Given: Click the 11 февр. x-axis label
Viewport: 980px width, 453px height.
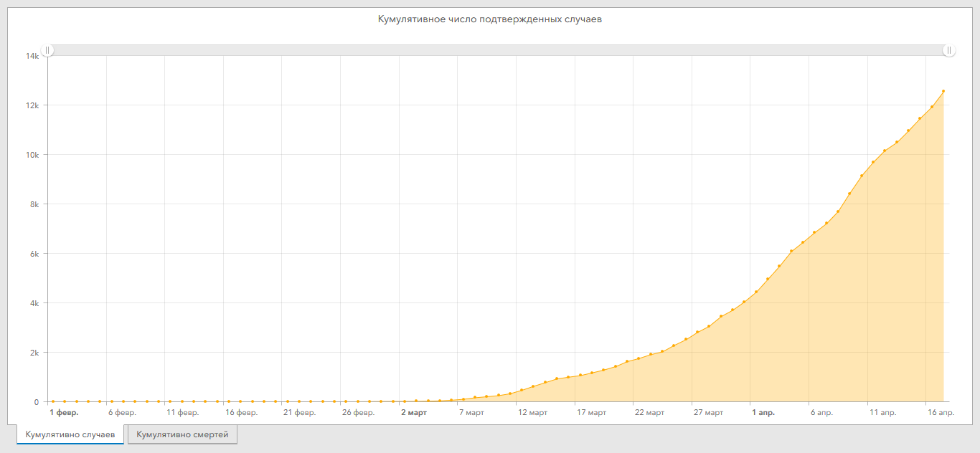Looking at the screenshot, I should pos(182,413).
